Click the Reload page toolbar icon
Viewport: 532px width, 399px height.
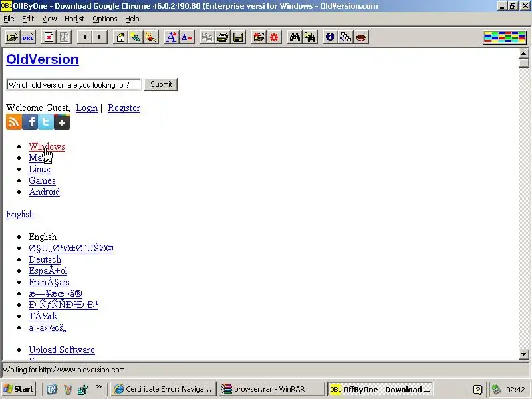click(x=64, y=37)
